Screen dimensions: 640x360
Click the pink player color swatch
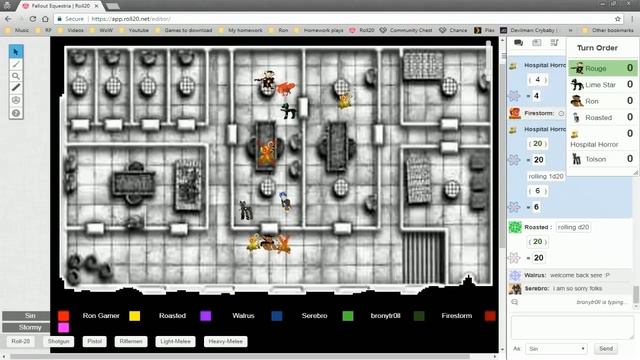coord(63,327)
